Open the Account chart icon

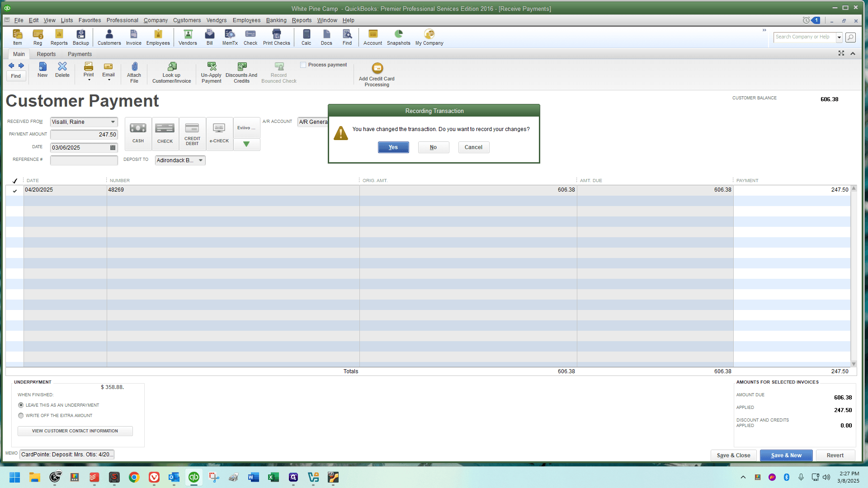point(373,37)
